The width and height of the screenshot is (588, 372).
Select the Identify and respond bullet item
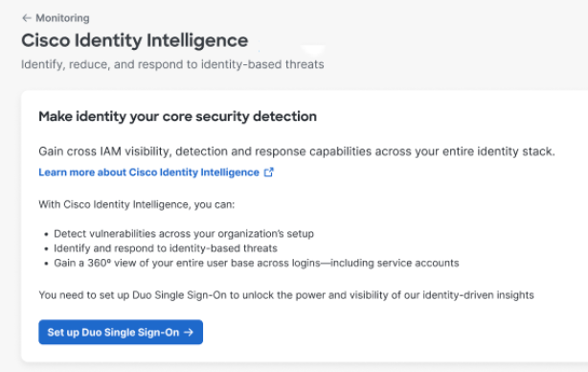tap(166, 248)
